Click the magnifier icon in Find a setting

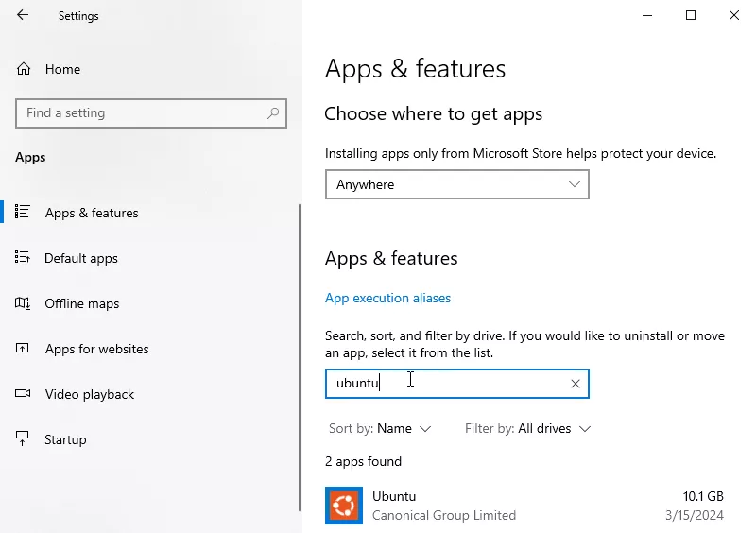[273, 113]
